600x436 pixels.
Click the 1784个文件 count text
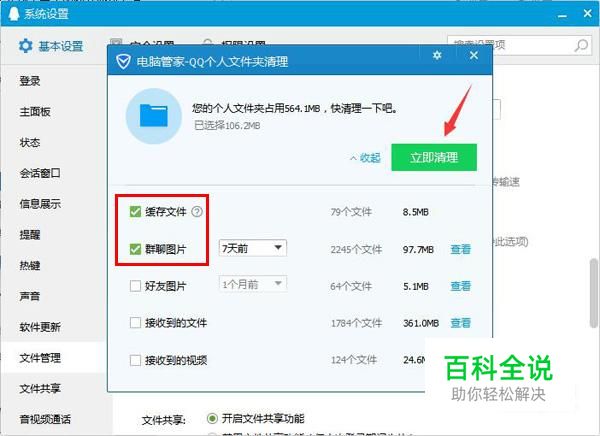click(x=356, y=323)
